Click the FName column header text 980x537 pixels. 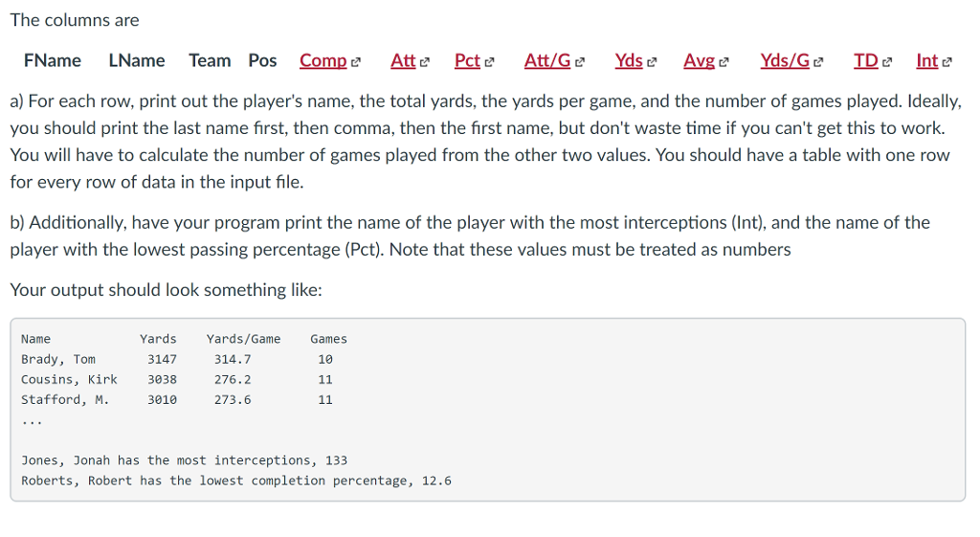point(53,60)
